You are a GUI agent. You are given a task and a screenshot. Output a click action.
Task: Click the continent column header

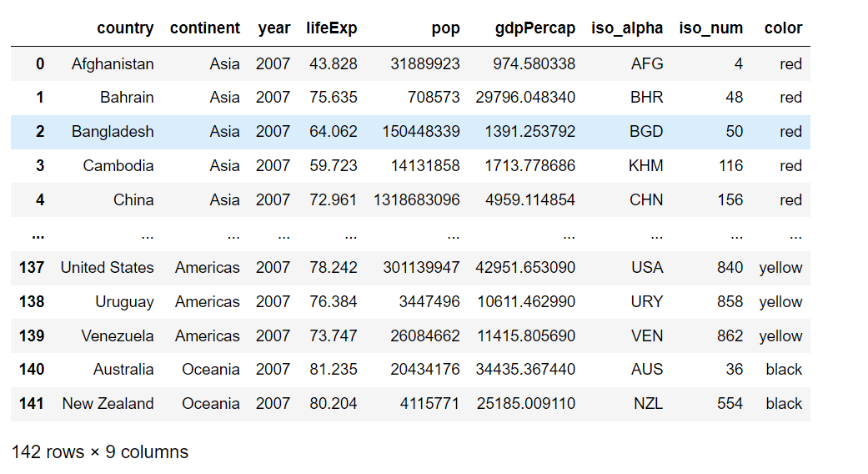pos(204,28)
